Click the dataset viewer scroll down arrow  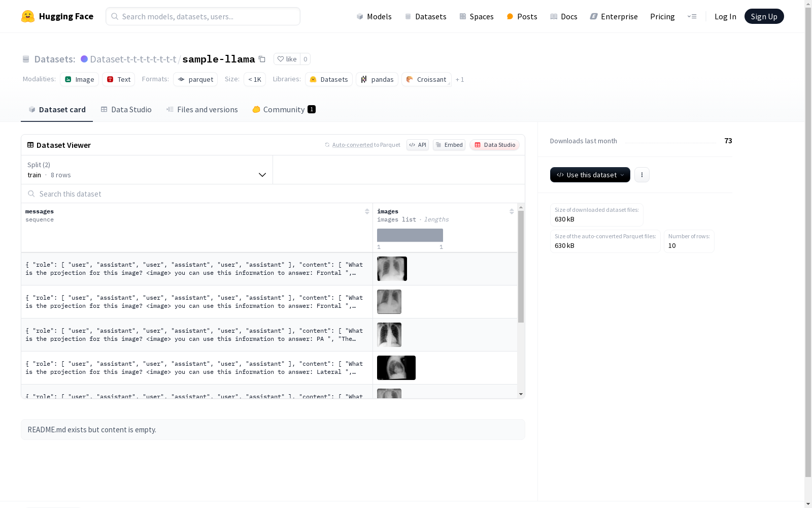(521, 394)
